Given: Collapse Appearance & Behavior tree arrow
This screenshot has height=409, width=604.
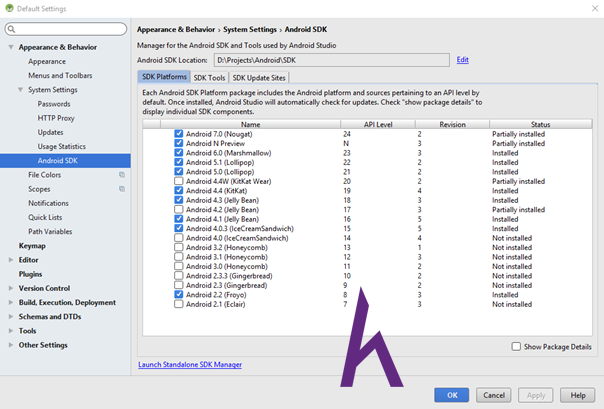Looking at the screenshot, I should (x=11, y=47).
